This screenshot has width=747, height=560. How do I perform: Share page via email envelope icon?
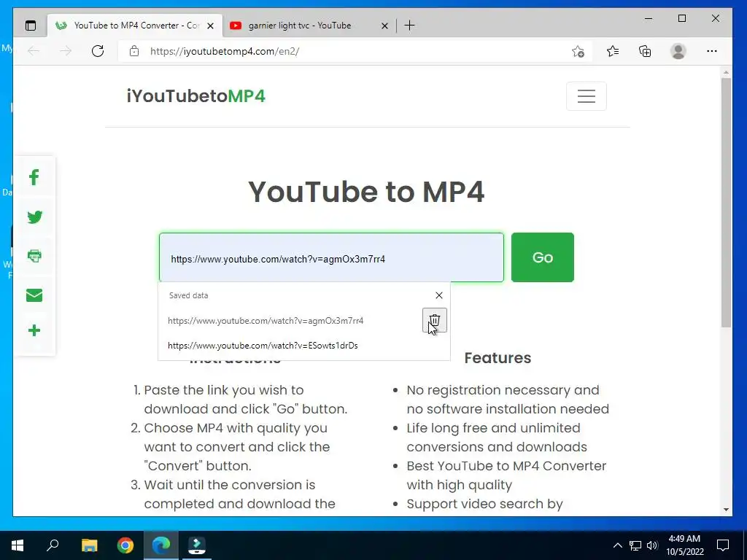34,295
